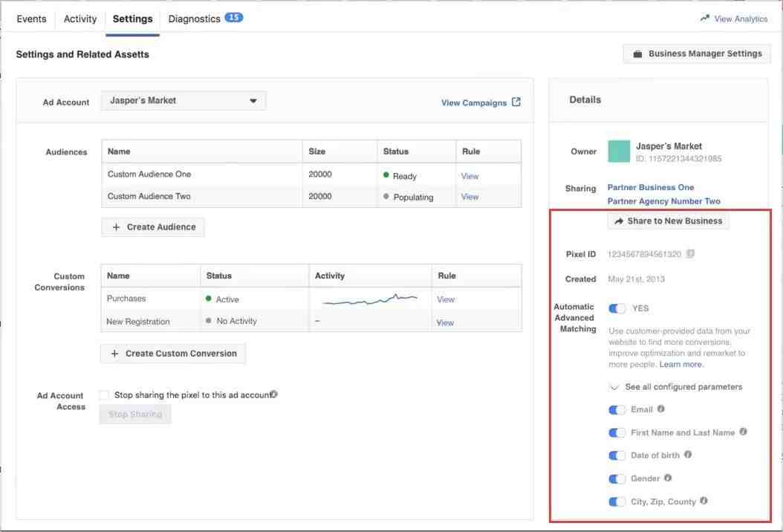Toggle Automatic Advanced Matching switch
The width and height of the screenshot is (783, 532).
pos(617,308)
